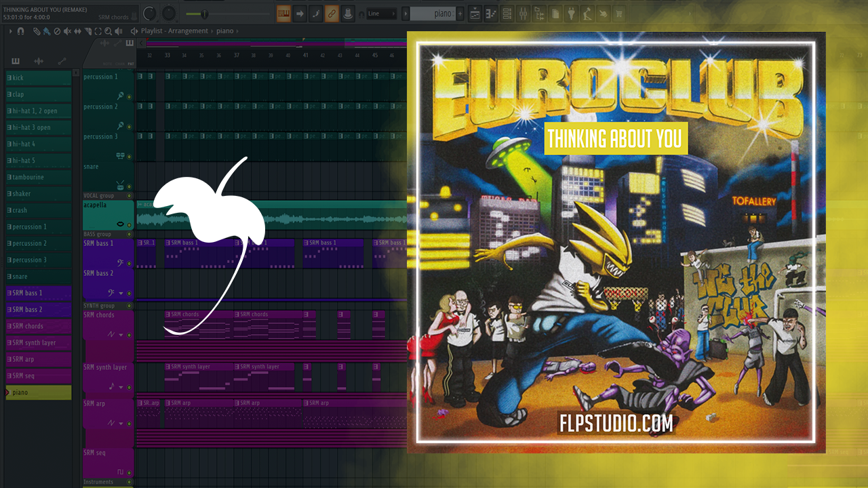
Task: Expand the SRM chords track options arrow
Action: [121, 334]
